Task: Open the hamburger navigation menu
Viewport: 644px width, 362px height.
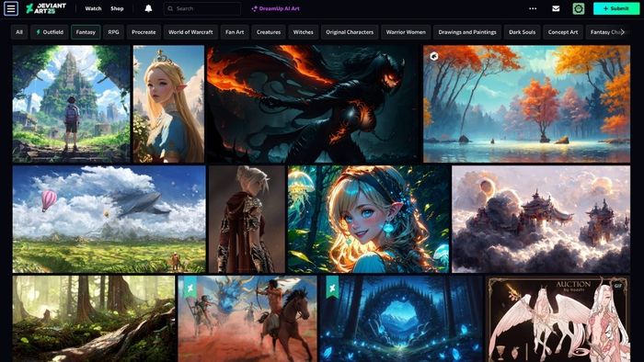Action: click(11, 8)
